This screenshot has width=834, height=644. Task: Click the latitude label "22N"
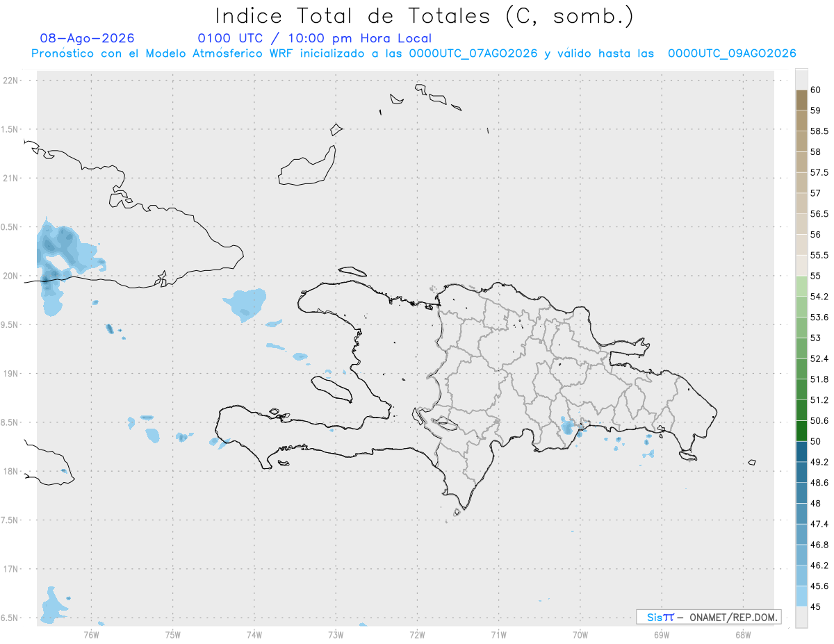pyautogui.click(x=10, y=81)
